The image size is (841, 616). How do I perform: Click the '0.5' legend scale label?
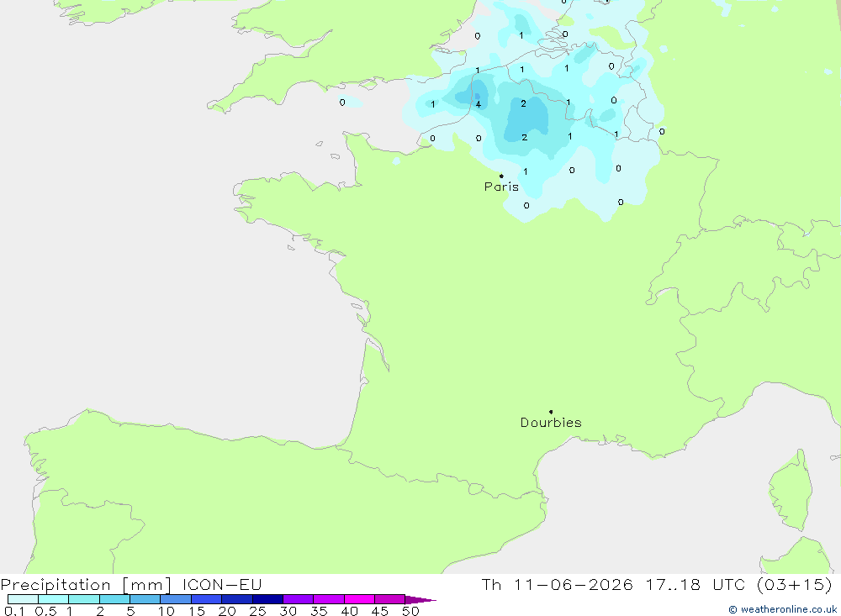[45, 611]
